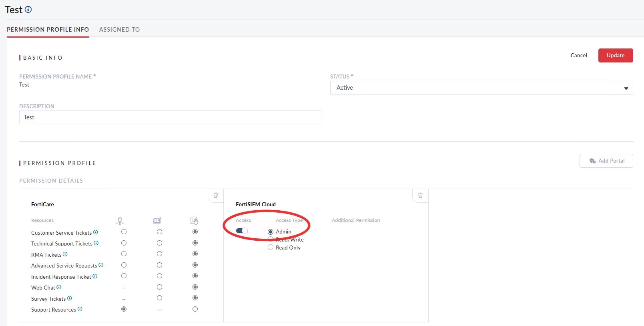Click the profile name value Test
644x326 pixels.
(24, 85)
